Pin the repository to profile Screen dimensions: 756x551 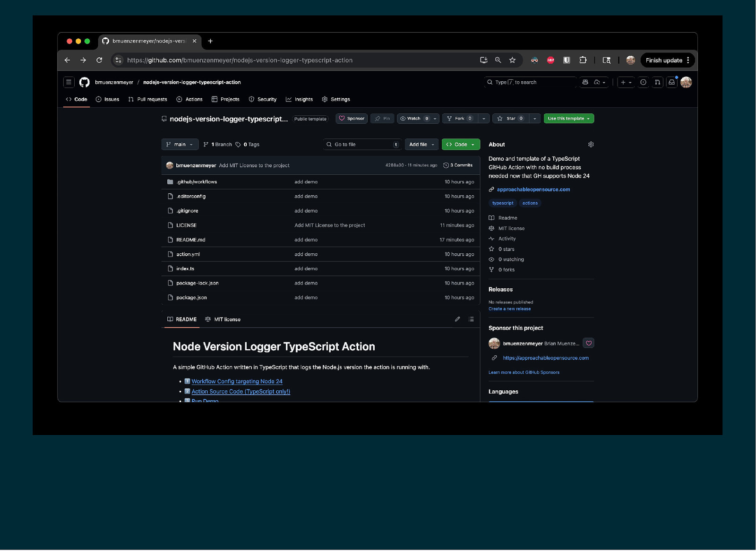coord(382,119)
